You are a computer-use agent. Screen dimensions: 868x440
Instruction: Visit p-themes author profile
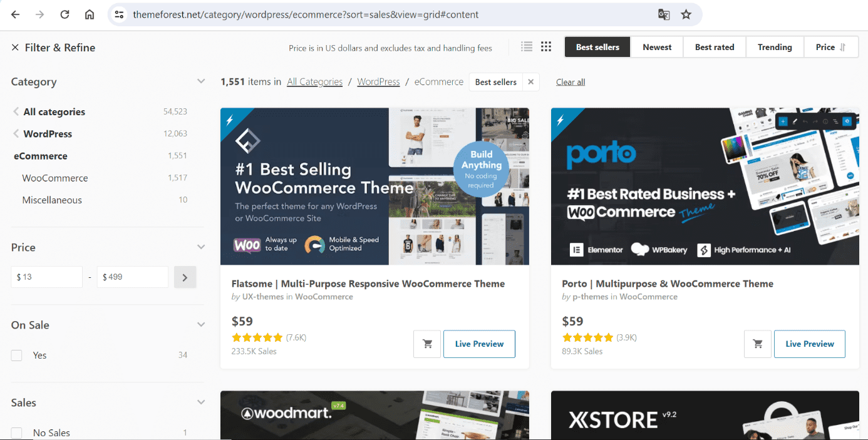(x=591, y=297)
